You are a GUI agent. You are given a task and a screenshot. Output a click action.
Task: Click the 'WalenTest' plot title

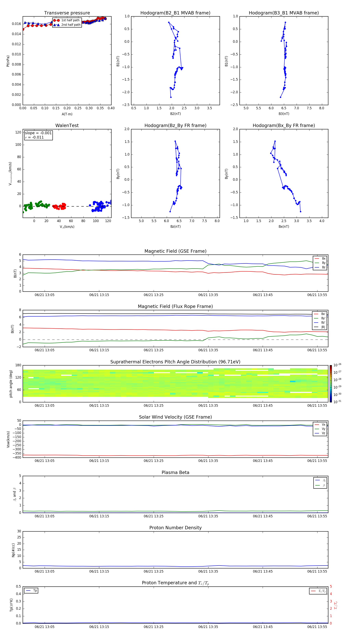pos(67,125)
